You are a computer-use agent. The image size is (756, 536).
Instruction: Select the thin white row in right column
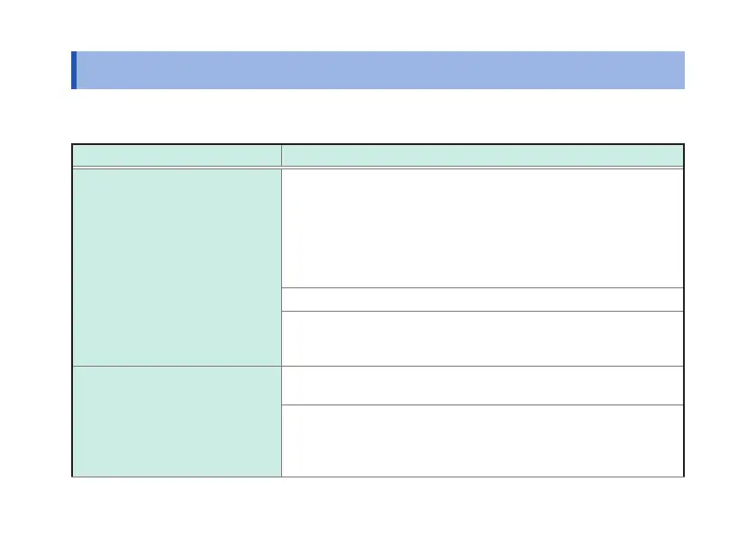point(482,299)
